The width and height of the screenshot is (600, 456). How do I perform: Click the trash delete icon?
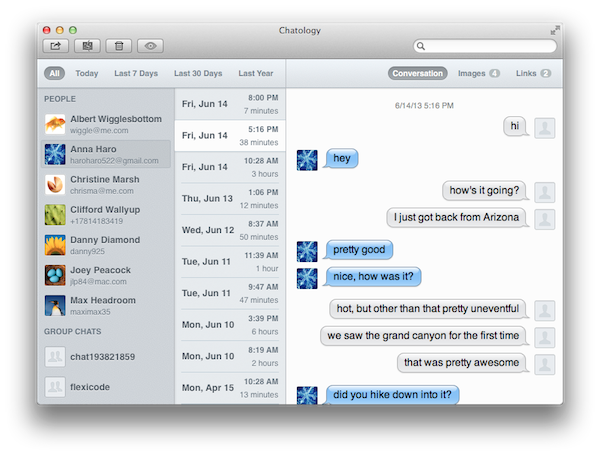click(x=118, y=46)
